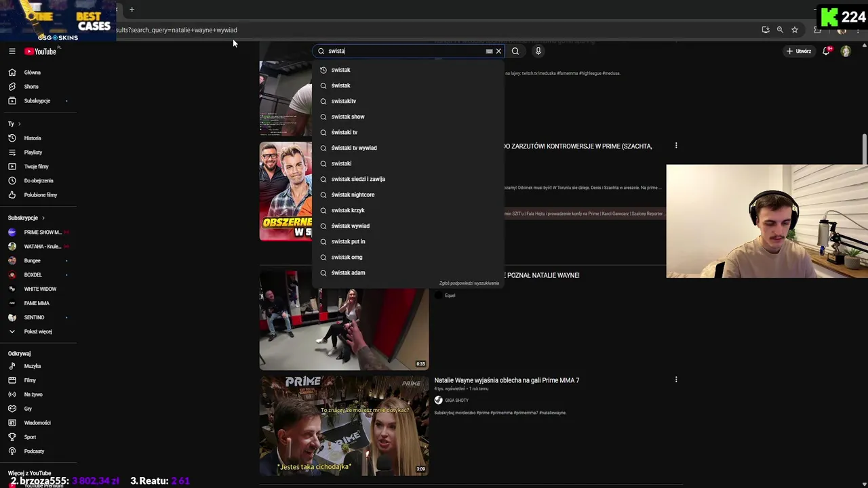Image resolution: width=868 pixels, height=488 pixels.
Task: Select suggestion "swistak put in"
Action: [408, 241]
